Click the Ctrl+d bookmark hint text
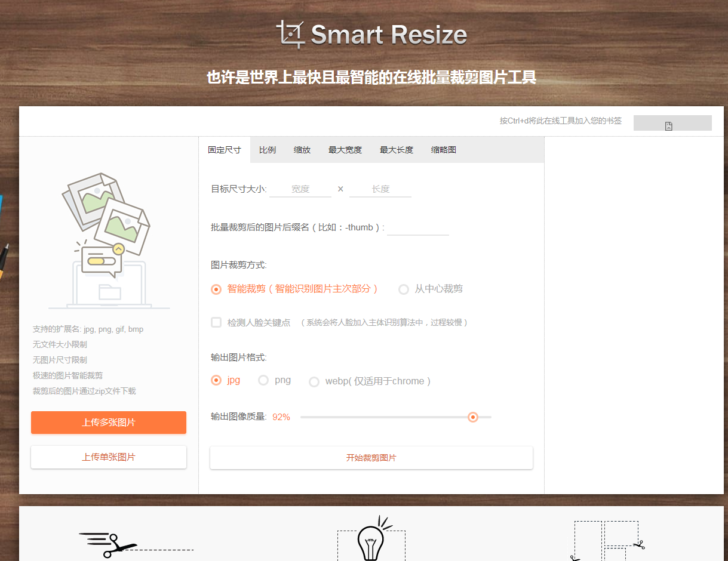Screen dimensions: 728x561 (x=561, y=121)
